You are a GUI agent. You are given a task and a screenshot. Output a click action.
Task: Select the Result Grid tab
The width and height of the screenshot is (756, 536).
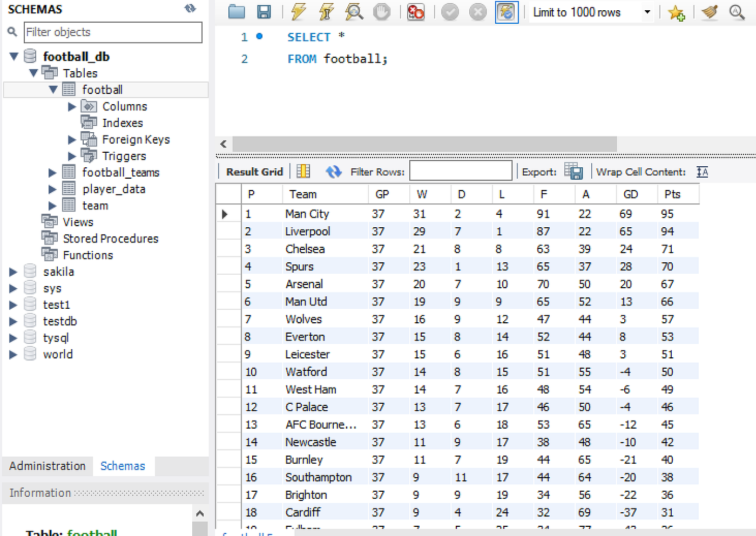click(x=254, y=171)
